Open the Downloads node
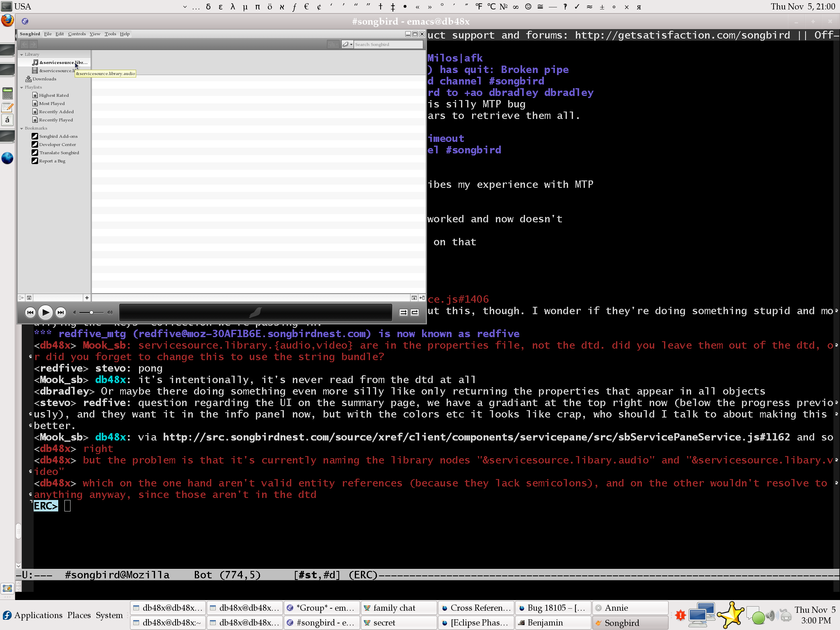 point(41,79)
